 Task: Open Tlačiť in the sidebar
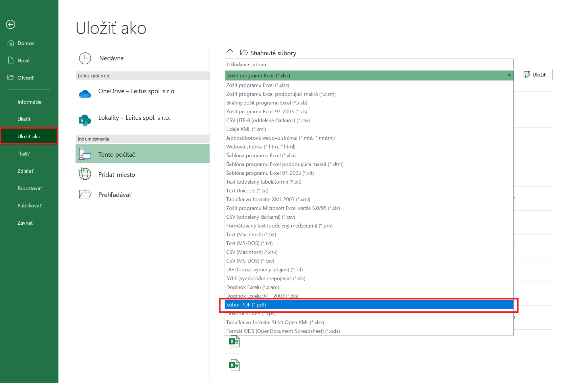pyautogui.click(x=23, y=153)
